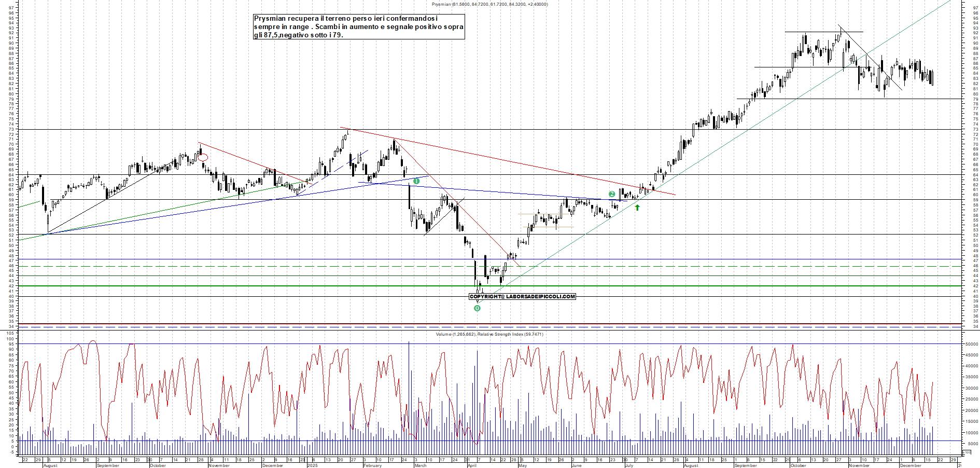Select the red ellipse annotation on chart
Viewport: 980px width, 468px height.
(203, 157)
